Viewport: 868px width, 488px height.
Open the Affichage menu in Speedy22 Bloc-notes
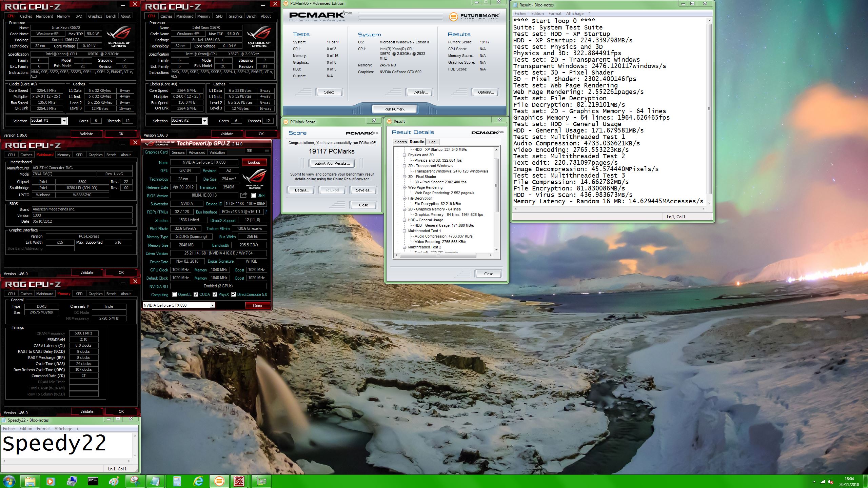point(63,429)
